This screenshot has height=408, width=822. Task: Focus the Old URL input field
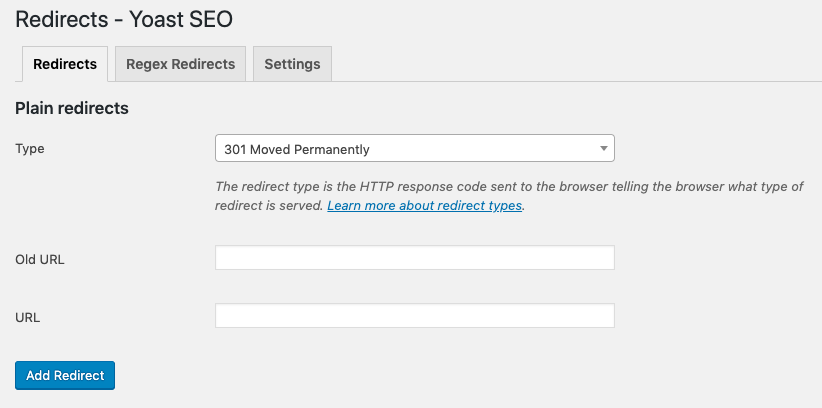tap(414, 258)
